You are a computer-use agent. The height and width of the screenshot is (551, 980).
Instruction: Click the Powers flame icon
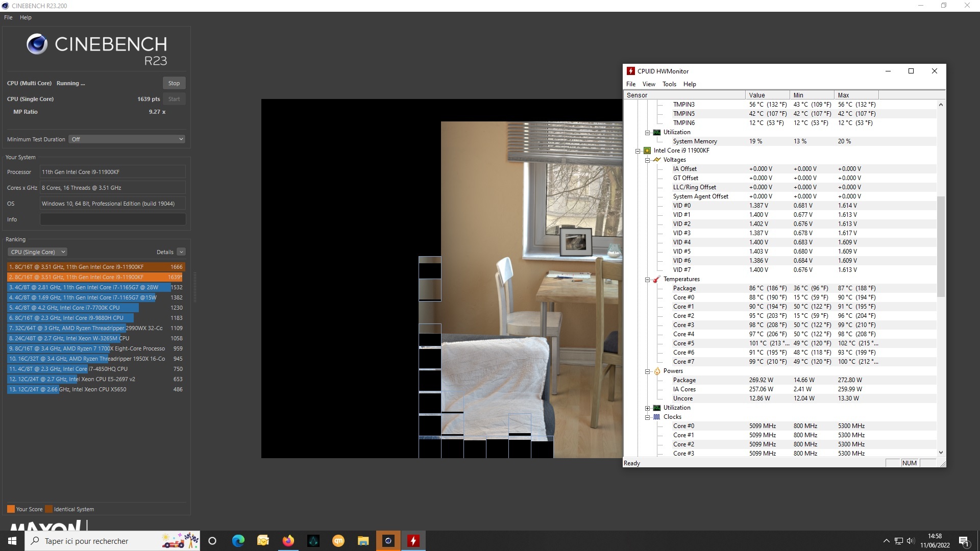[657, 371]
